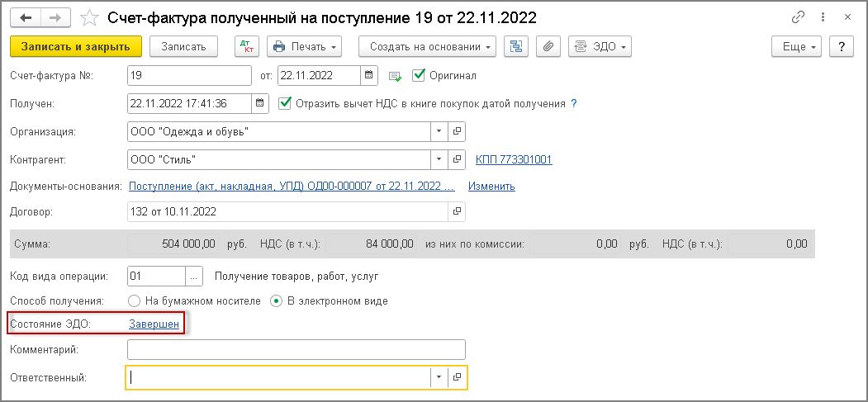Uncheck НДС deduction by receipt date

(x=286, y=104)
